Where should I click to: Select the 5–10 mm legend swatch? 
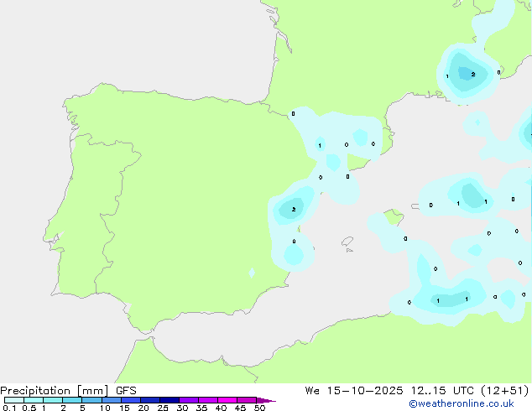tap(91, 400)
